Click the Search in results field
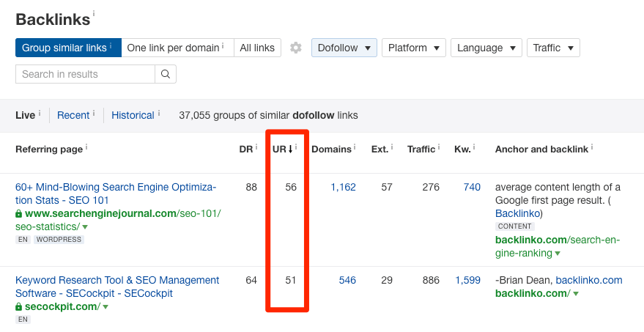 (85, 74)
